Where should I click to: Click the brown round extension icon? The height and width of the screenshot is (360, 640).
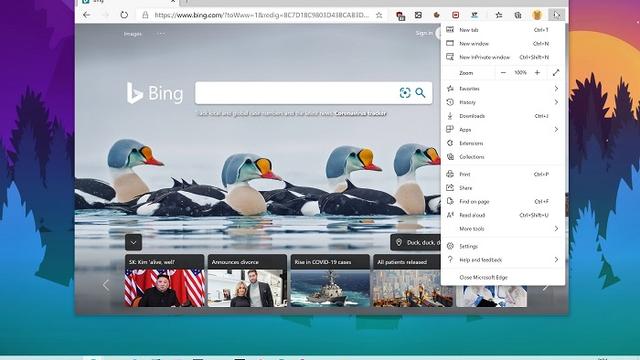[437, 15]
